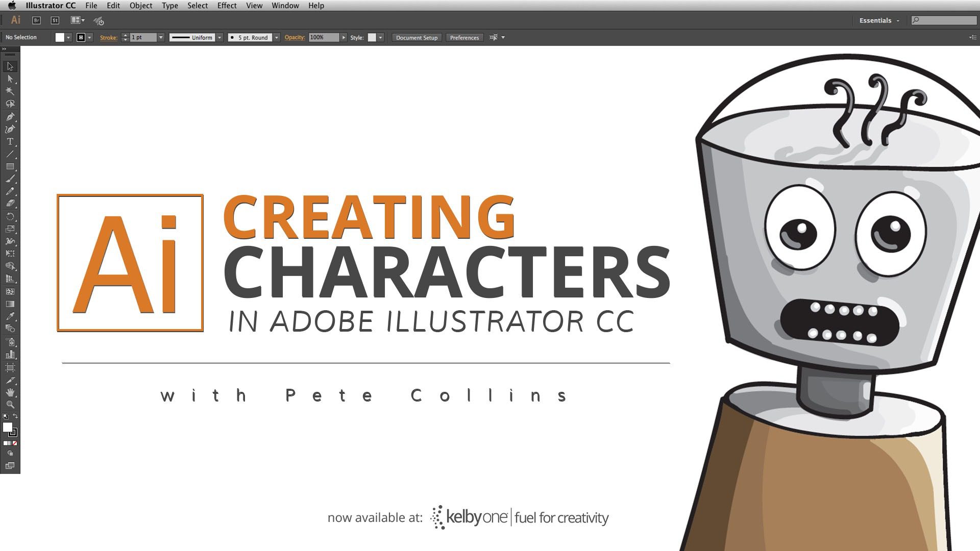
Task: Open the Uniform width profile dropdown
Action: (x=219, y=37)
